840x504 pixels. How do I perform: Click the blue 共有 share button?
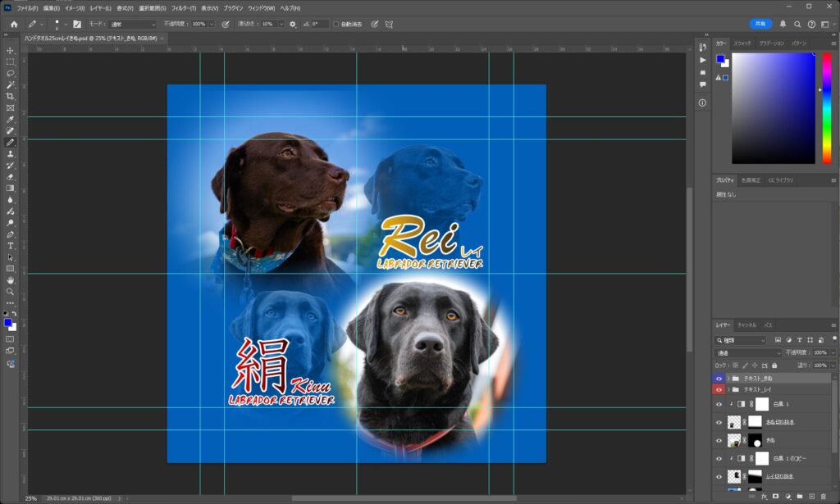[760, 25]
